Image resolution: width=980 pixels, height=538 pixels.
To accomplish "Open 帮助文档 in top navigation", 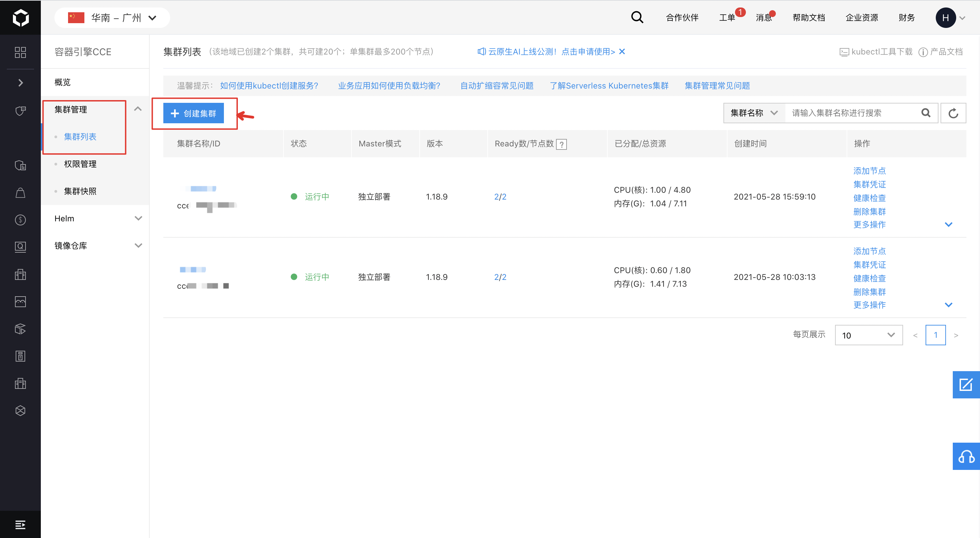I will click(808, 17).
